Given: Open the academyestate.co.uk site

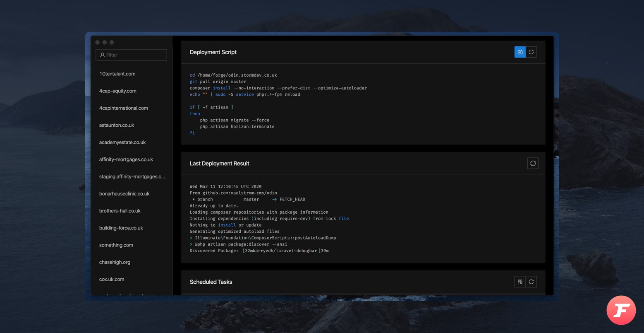Looking at the screenshot, I should pyautogui.click(x=122, y=142).
